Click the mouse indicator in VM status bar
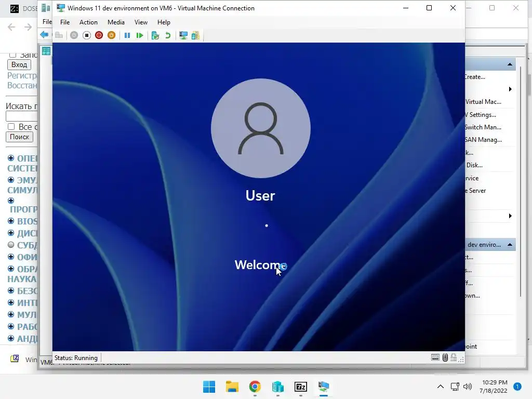This screenshot has height=399, width=532. click(x=445, y=357)
